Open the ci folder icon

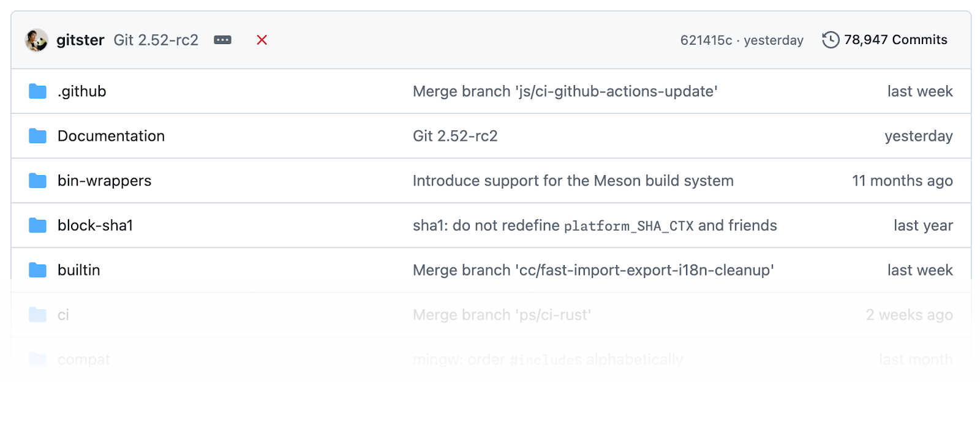coord(37,315)
